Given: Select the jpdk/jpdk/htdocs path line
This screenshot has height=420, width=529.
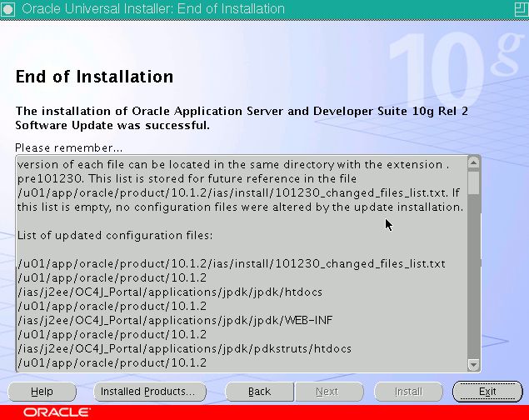Looking at the screenshot, I should click(170, 292).
